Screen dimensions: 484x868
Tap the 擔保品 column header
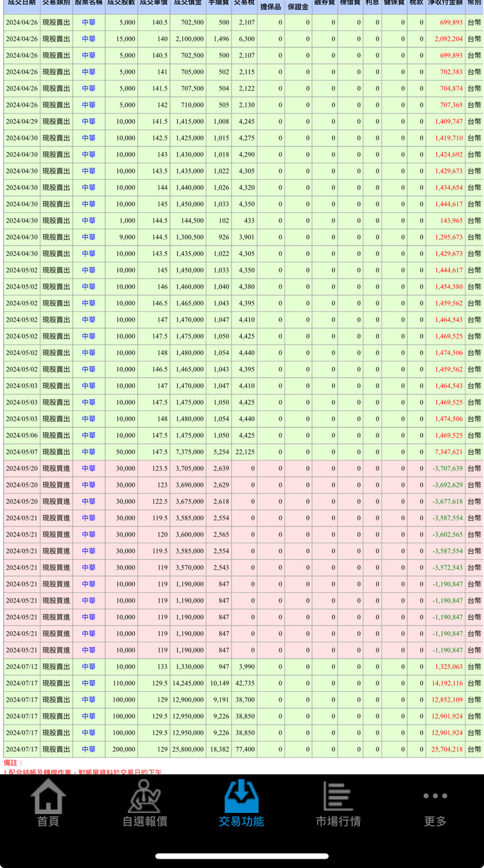270,7
